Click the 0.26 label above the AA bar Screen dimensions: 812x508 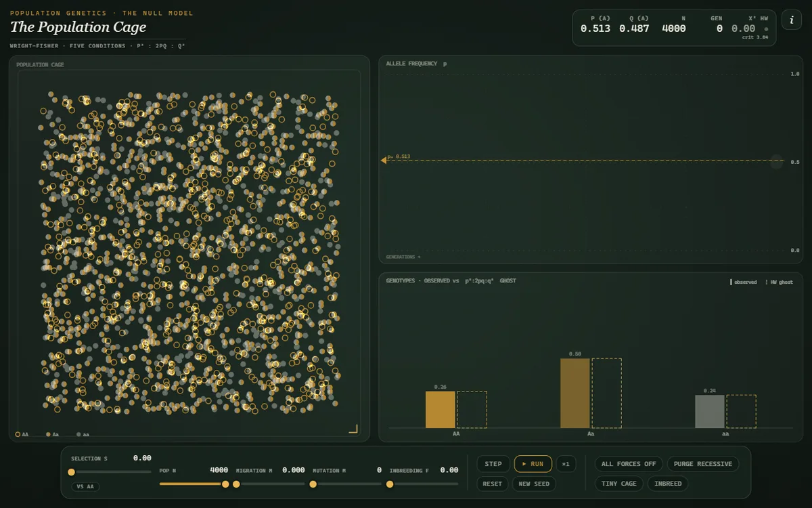click(x=440, y=387)
